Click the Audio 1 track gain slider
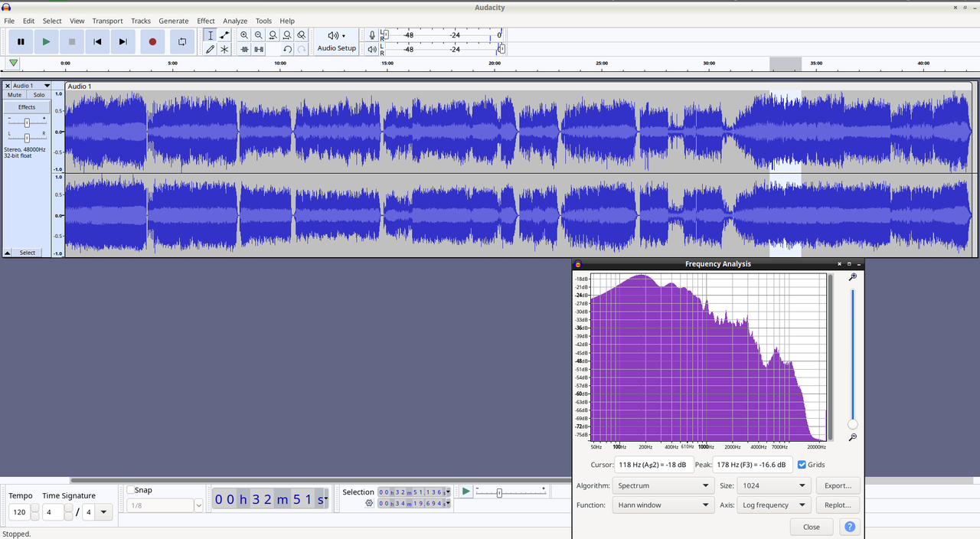This screenshot has height=539, width=980. pyautogui.click(x=27, y=122)
